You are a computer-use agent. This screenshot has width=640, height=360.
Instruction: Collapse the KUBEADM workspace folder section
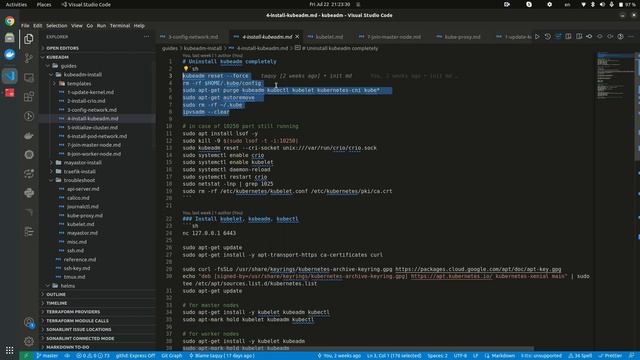point(97,57)
